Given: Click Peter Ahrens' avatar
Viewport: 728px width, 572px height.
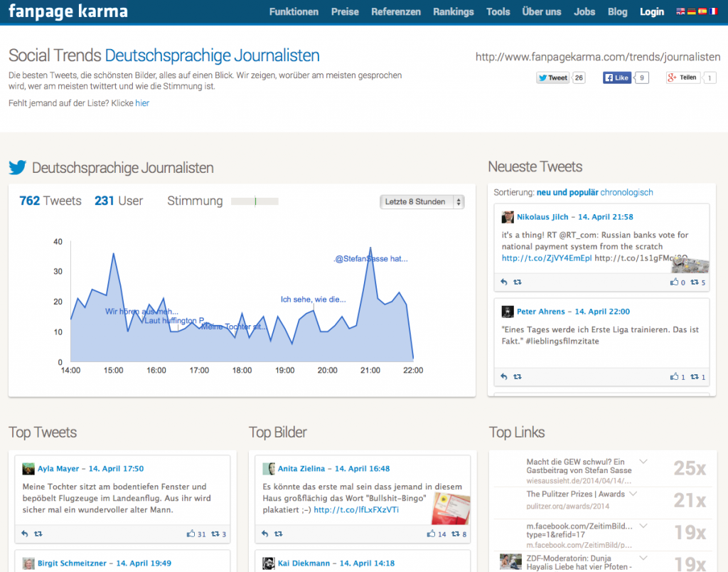Looking at the screenshot, I should pos(508,312).
